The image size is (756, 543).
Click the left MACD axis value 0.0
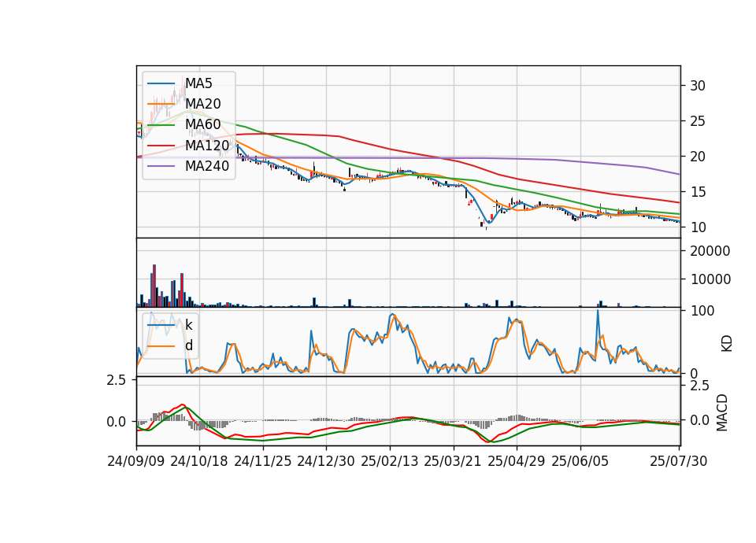point(117,422)
